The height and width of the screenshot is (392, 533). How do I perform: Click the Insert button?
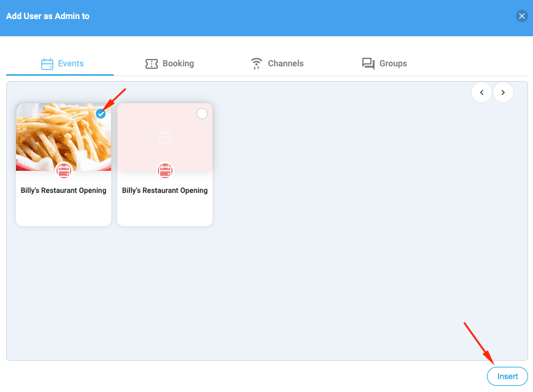click(507, 377)
